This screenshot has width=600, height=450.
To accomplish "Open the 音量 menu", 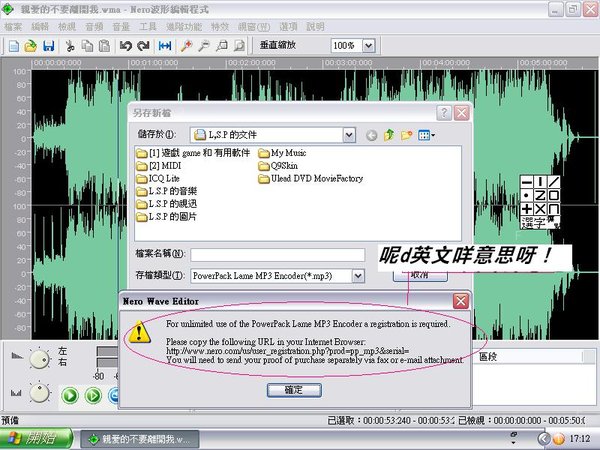I will tap(121, 27).
